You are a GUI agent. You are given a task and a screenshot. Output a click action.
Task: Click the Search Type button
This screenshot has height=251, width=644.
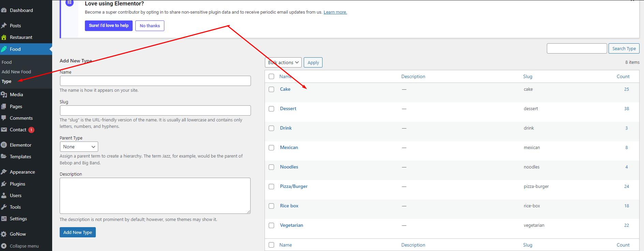click(624, 48)
